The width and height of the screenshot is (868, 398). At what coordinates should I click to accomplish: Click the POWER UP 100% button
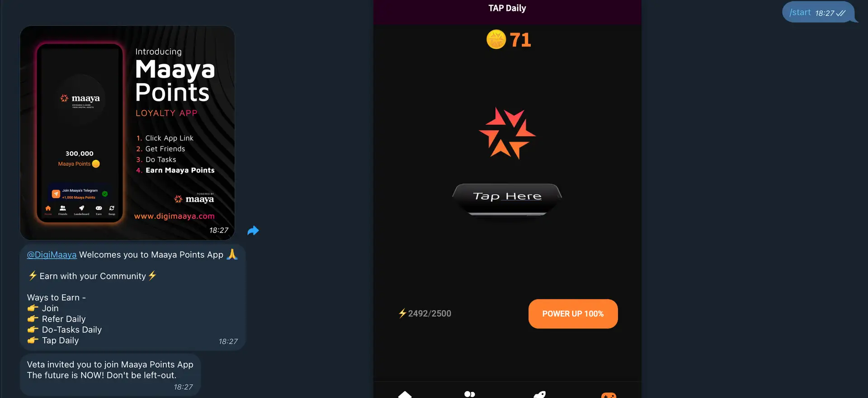[x=573, y=314]
